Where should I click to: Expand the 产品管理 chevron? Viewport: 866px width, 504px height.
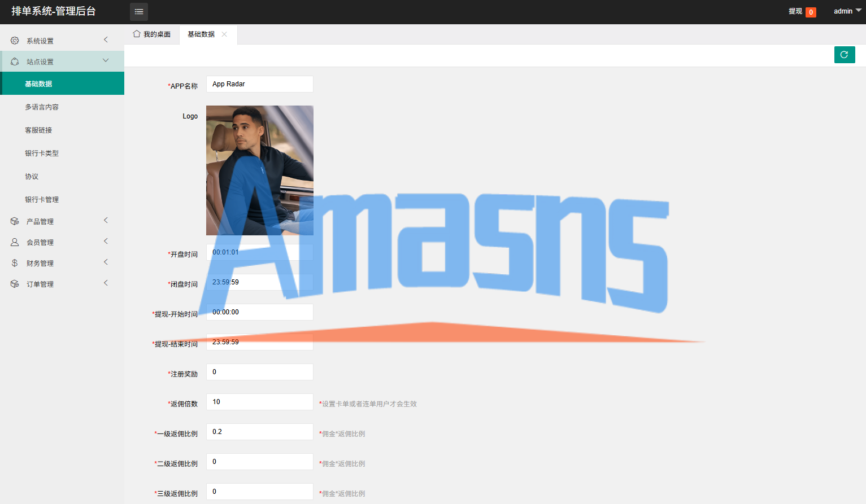click(x=106, y=220)
